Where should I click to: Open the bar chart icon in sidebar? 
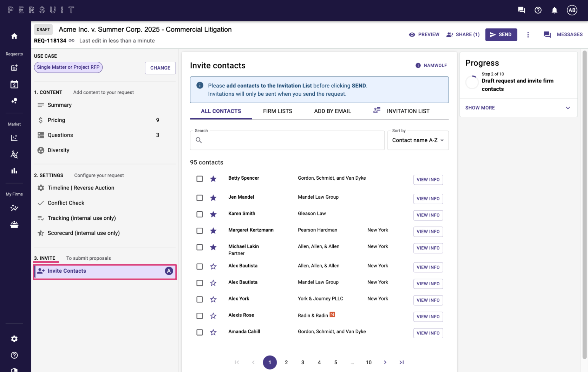14,171
